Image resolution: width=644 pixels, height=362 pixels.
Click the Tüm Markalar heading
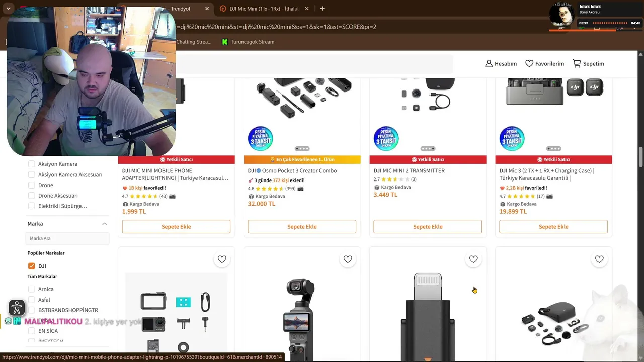coord(42,276)
